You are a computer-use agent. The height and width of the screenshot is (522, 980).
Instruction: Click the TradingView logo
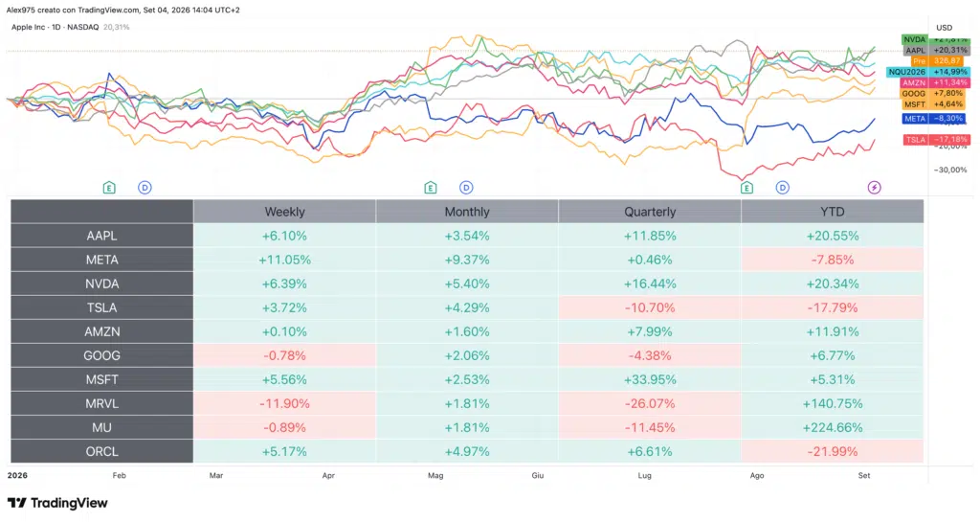tap(57, 503)
